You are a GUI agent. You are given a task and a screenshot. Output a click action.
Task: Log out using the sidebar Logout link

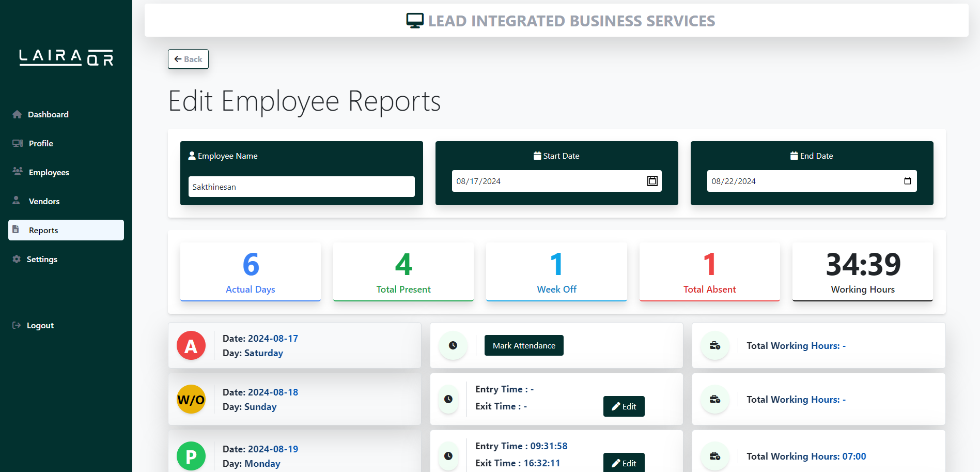coord(40,325)
